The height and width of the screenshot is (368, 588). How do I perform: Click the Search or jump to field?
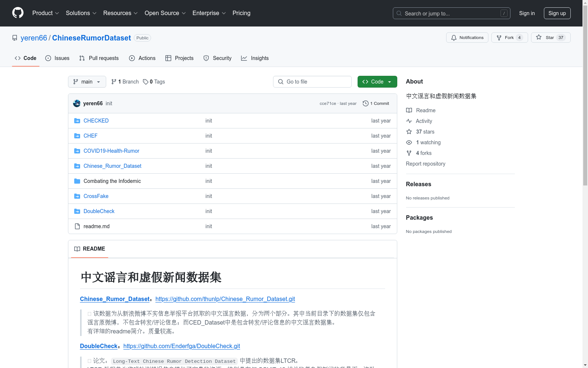pos(451,13)
